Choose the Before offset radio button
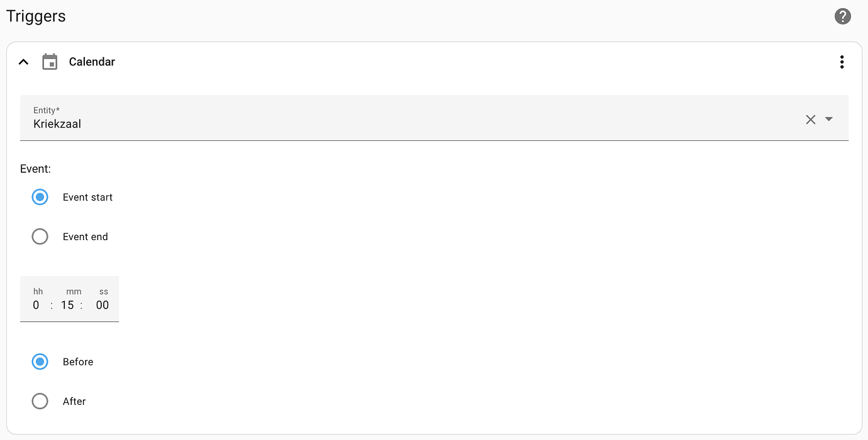868x440 pixels. 40,361
